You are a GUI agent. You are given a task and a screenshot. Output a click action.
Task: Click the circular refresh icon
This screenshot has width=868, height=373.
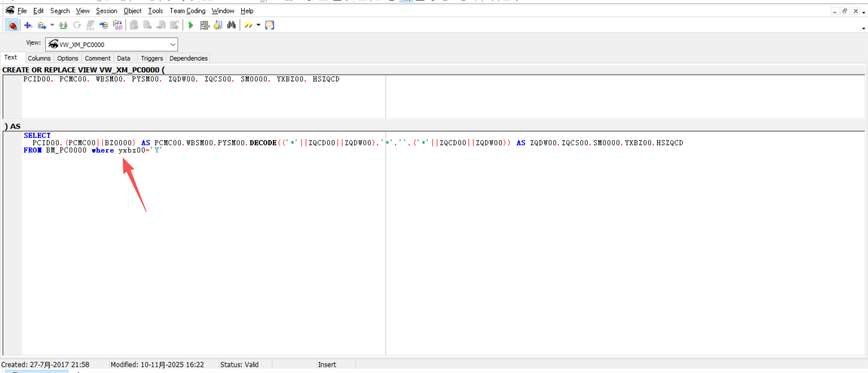tap(77, 25)
